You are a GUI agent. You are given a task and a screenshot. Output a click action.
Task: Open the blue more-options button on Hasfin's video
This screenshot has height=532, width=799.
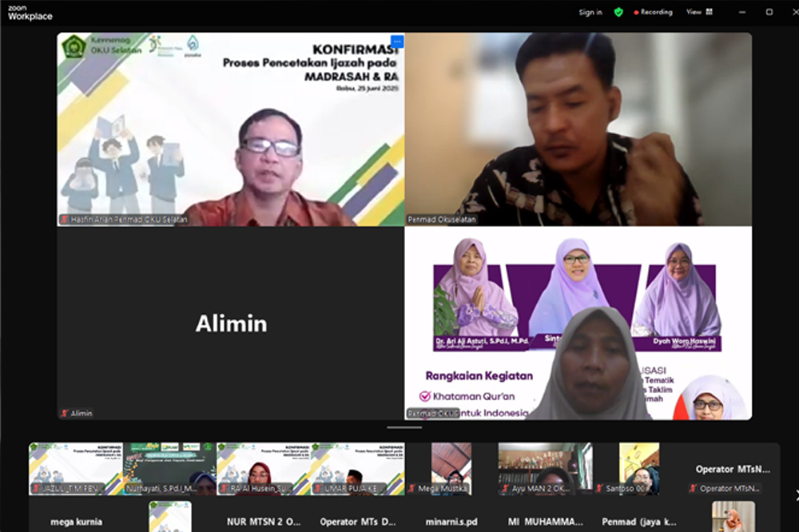[x=397, y=42]
